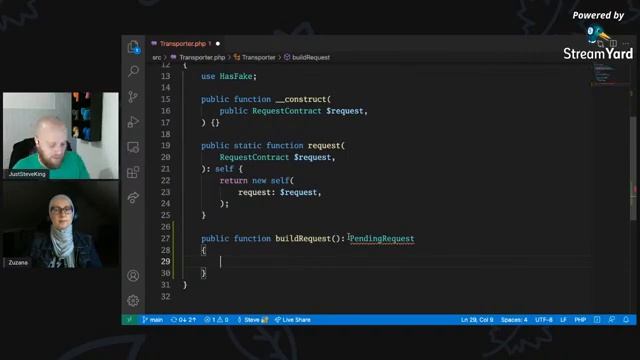Open the Accounts menu icon
Screen dimensions: 640x360
point(133,276)
